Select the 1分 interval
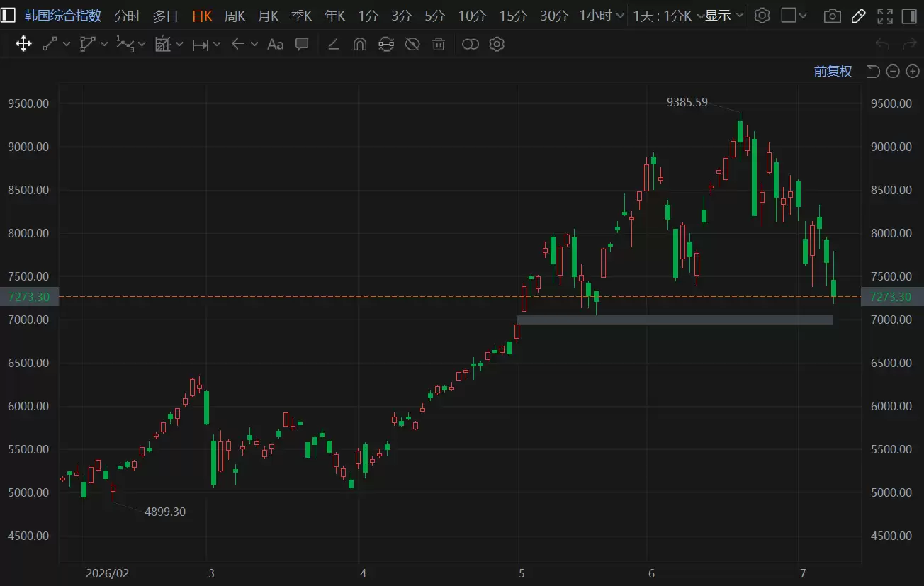Image resolution: width=924 pixels, height=586 pixels. tap(368, 16)
